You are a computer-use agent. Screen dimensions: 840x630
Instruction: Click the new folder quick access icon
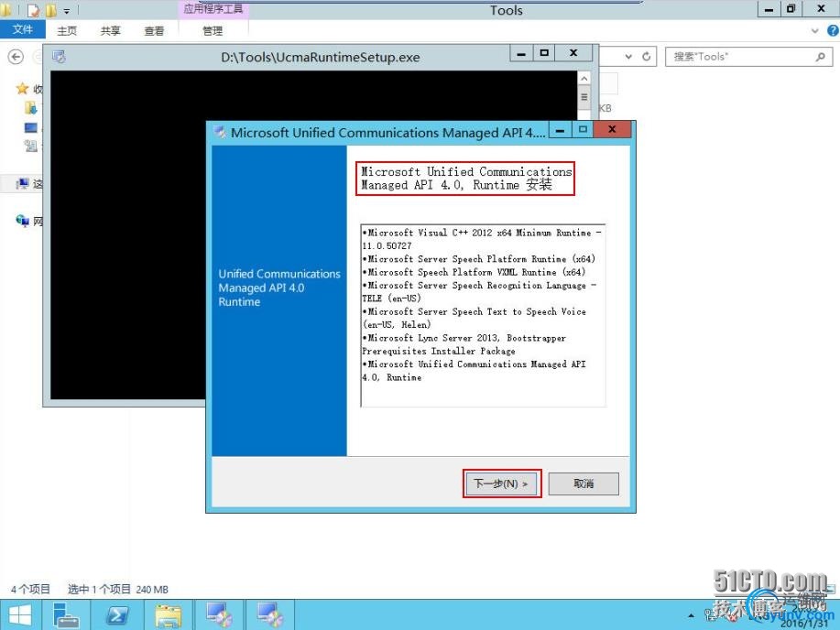tap(51, 10)
